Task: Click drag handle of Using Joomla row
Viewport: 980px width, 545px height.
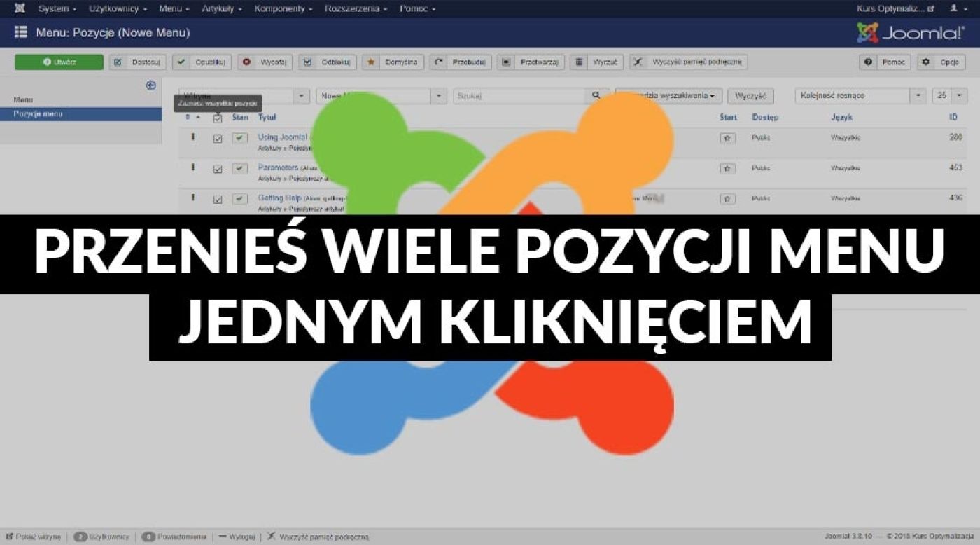Action: coord(192,138)
